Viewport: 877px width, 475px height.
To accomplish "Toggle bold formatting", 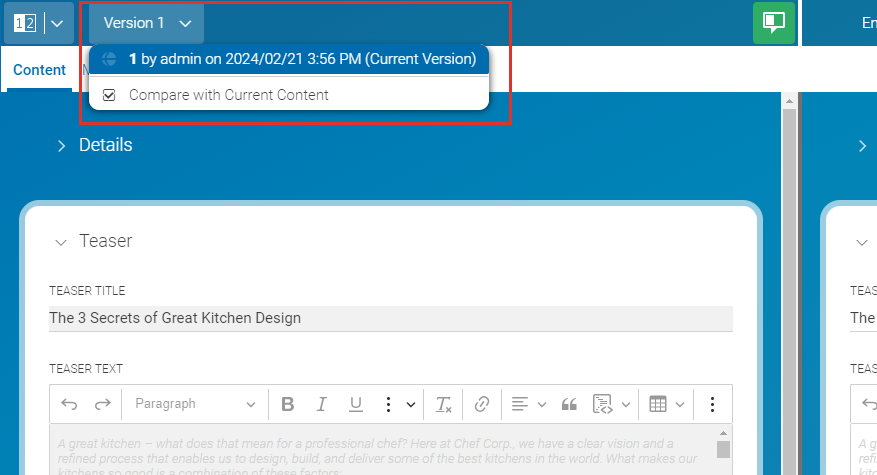I will pos(287,404).
